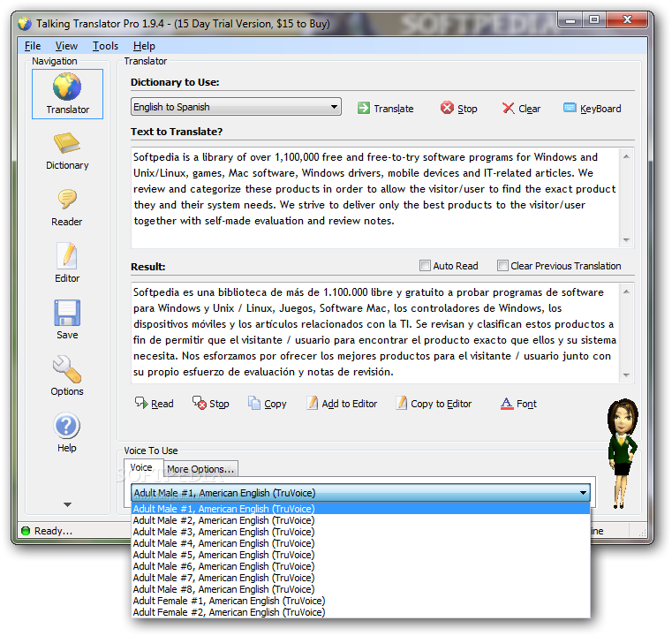Select Adult Male #2, American English voice
This screenshot has width=672, height=636.
point(360,520)
